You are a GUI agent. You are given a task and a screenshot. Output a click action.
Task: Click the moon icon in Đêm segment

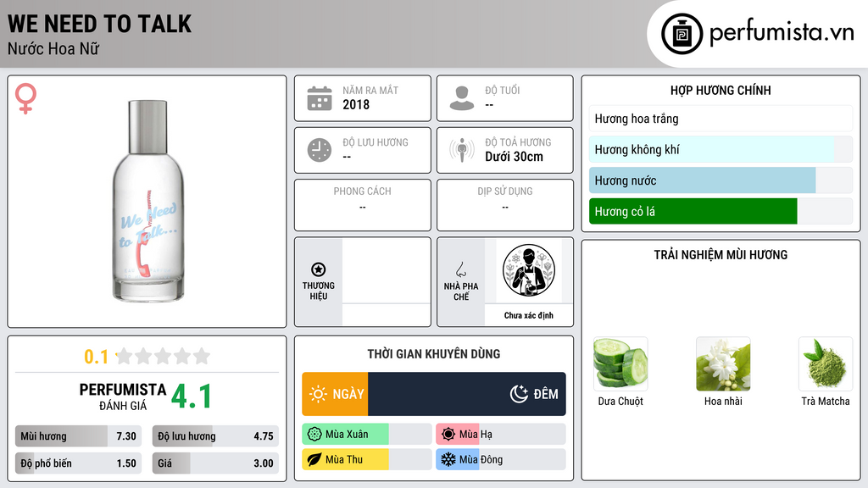click(519, 394)
